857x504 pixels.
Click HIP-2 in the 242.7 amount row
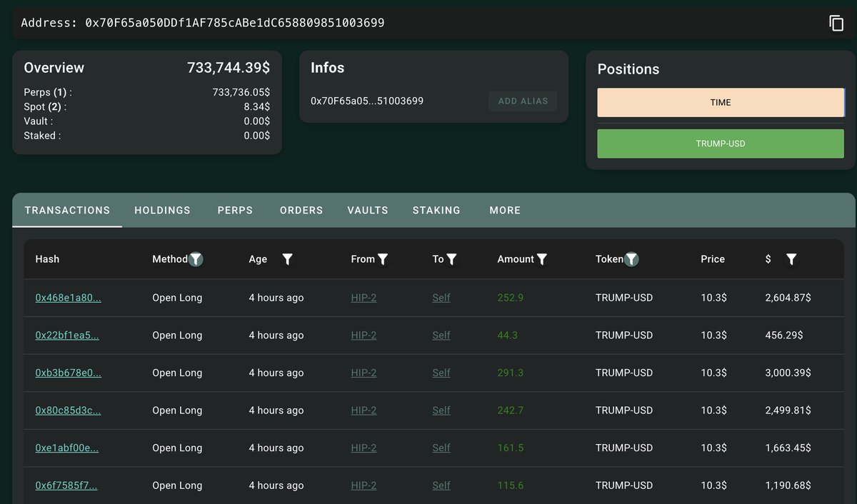click(364, 410)
